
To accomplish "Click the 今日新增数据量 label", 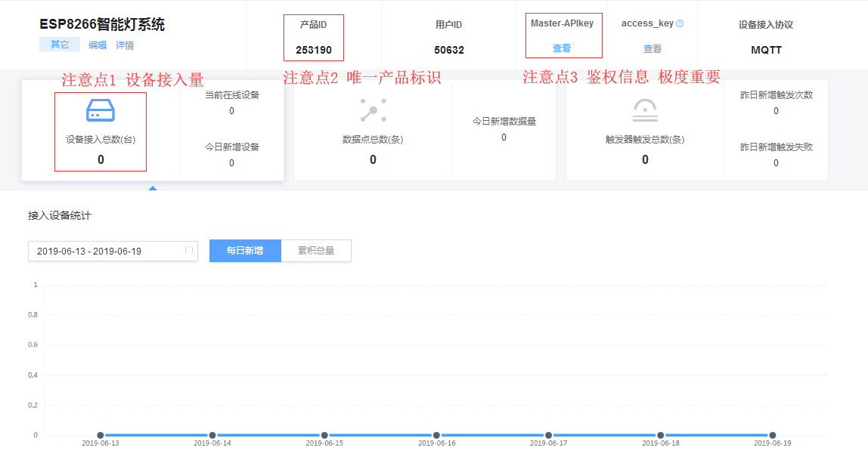I will [504, 121].
